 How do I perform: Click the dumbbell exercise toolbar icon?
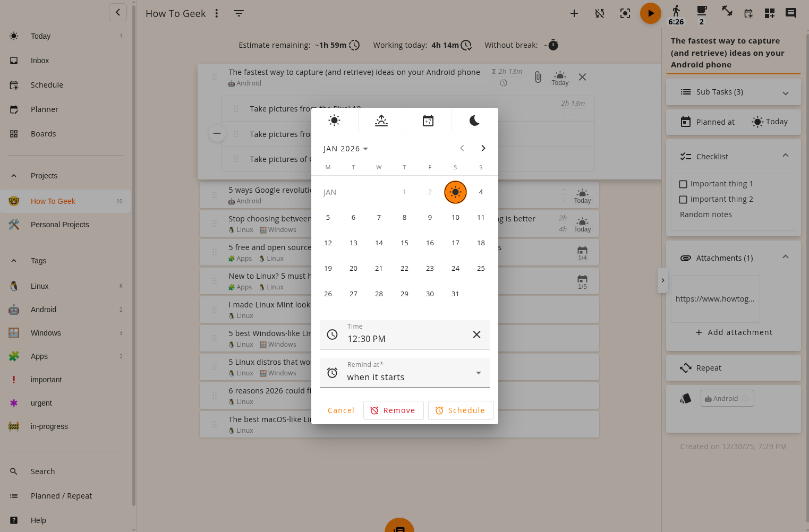click(x=727, y=11)
